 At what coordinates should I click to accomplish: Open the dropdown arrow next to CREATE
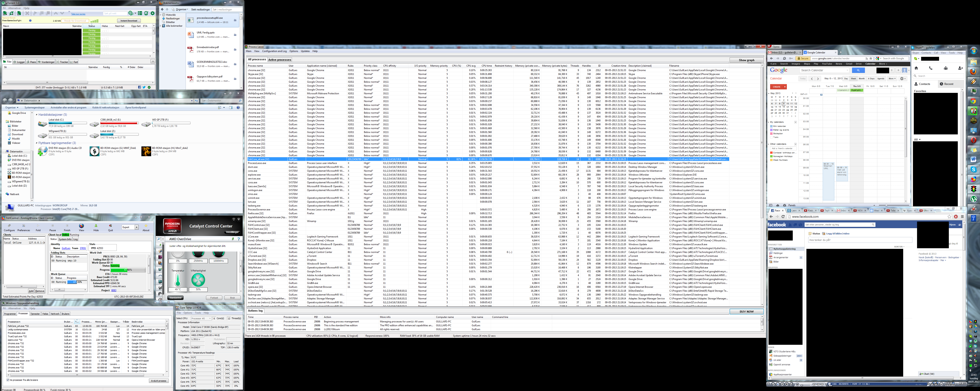[x=785, y=87]
